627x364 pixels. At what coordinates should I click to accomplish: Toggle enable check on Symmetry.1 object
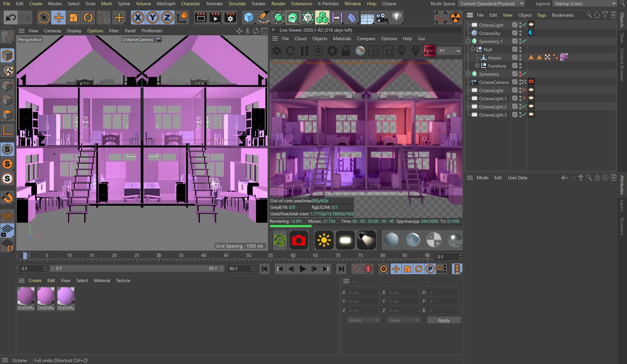[524, 41]
